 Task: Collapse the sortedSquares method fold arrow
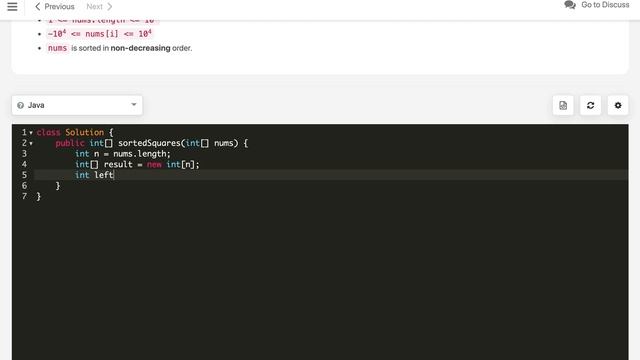[31, 143]
